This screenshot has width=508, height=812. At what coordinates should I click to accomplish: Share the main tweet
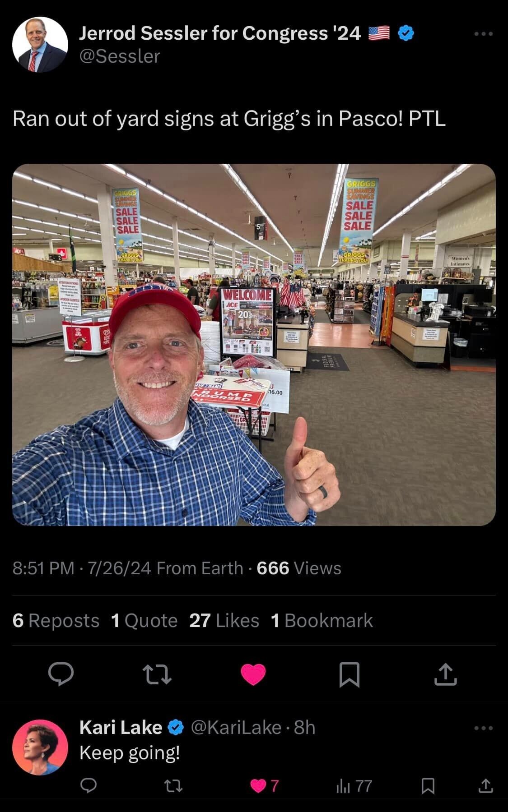pyautogui.click(x=446, y=674)
